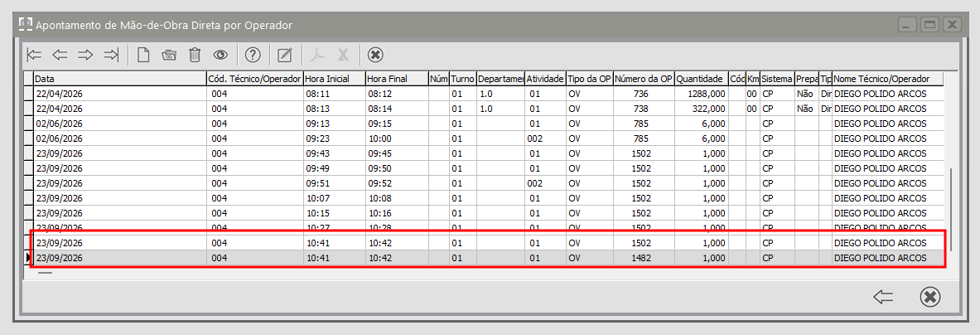
Task: Click OP number 738 cell
Action: pos(644,109)
